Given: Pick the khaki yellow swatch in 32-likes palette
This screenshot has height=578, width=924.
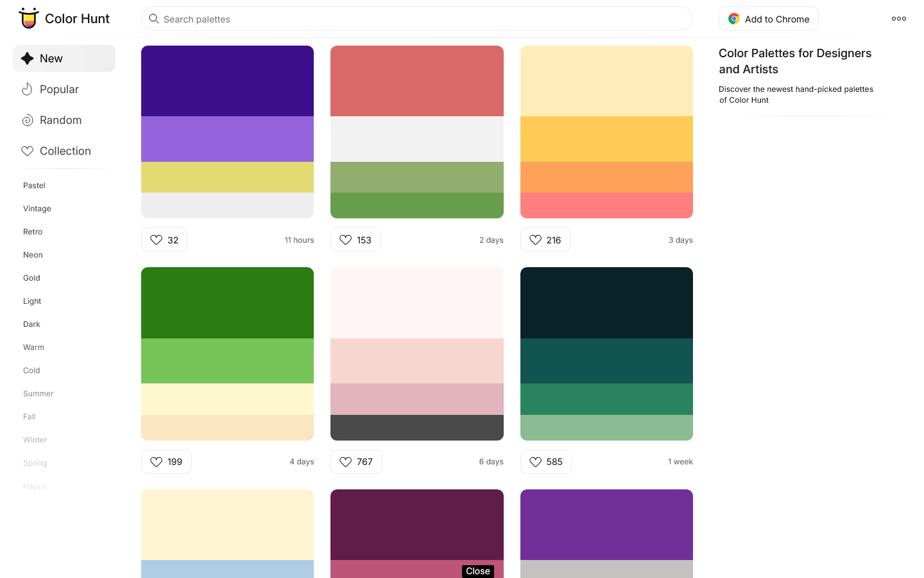Looking at the screenshot, I should (x=228, y=177).
